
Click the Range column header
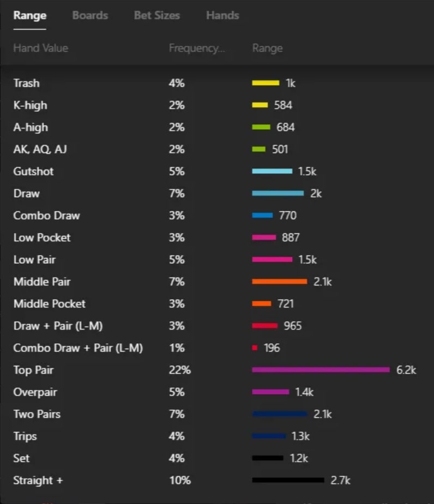[x=267, y=48]
